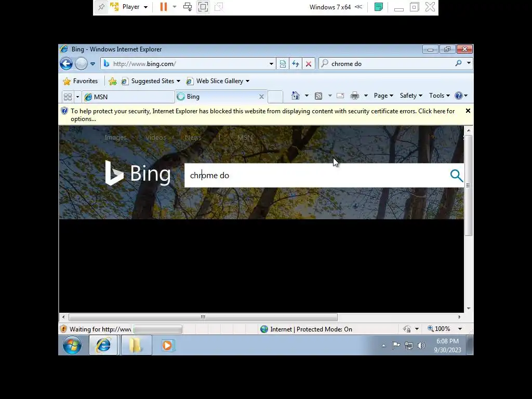This screenshot has height=399, width=532.
Task: Open the Safety menu
Action: [411, 96]
